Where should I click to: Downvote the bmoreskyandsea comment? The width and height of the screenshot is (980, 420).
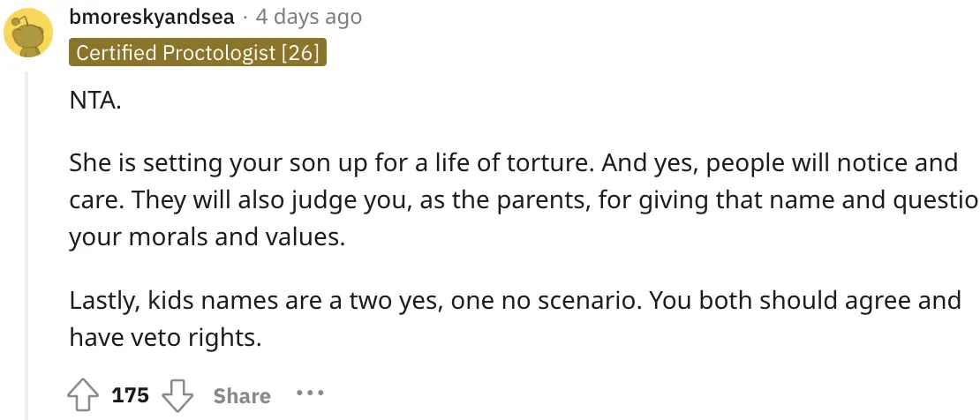180,395
